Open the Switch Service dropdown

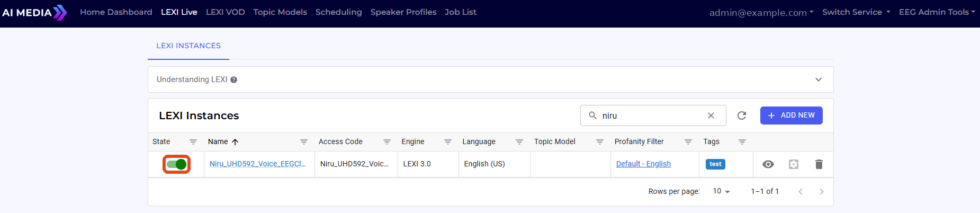856,12
